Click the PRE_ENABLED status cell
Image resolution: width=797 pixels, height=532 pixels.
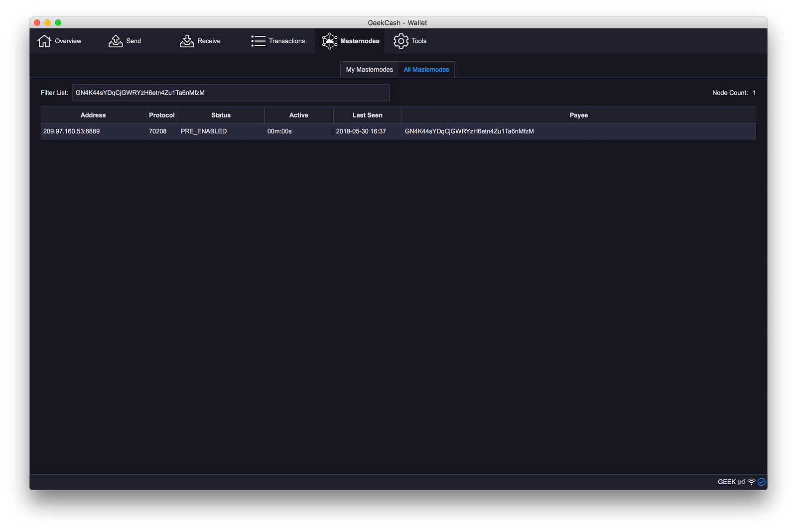[x=221, y=131]
